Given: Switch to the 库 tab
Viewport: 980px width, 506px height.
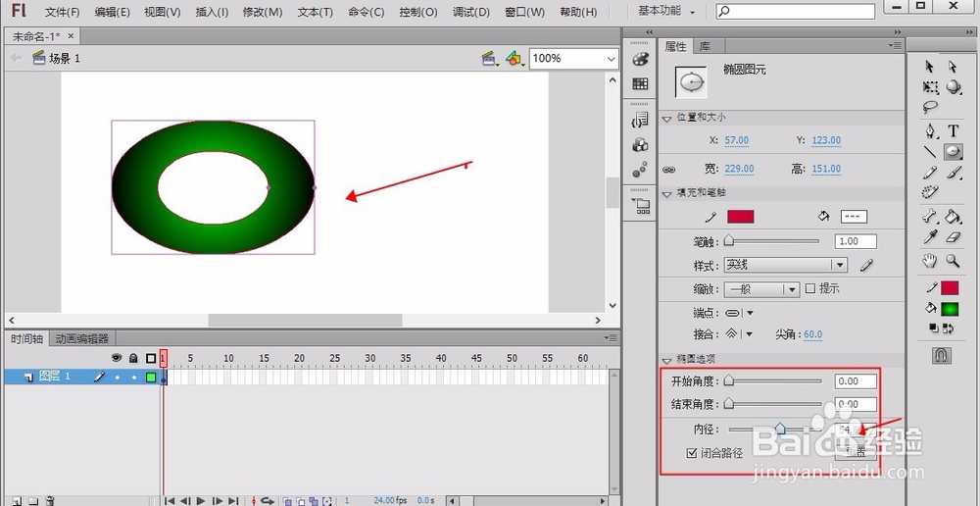Looking at the screenshot, I should [x=705, y=46].
